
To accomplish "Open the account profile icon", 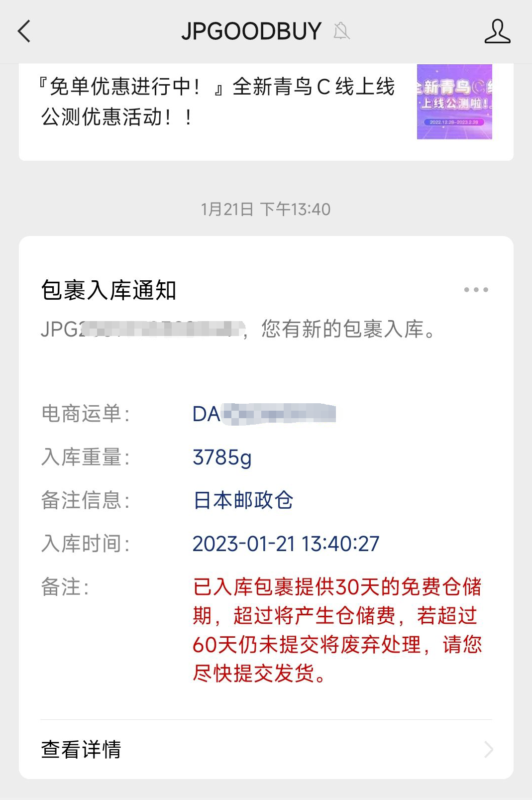I will pos(497,31).
